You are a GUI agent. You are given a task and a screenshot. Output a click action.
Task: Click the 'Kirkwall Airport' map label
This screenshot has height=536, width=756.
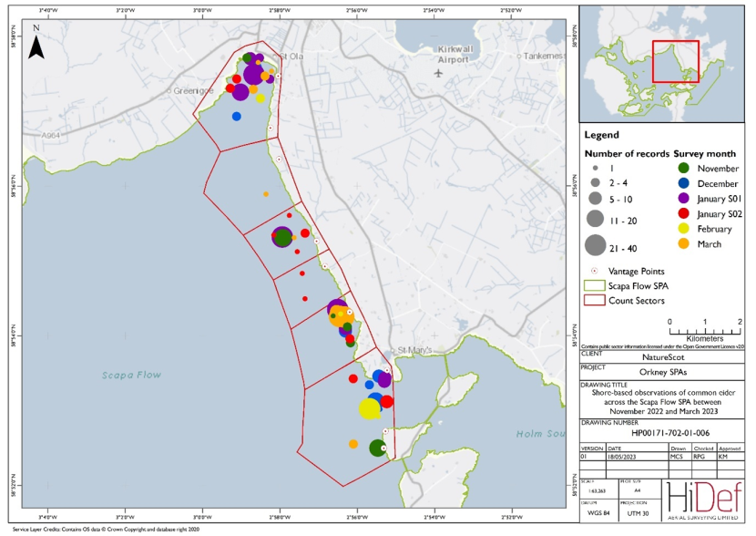click(x=455, y=55)
